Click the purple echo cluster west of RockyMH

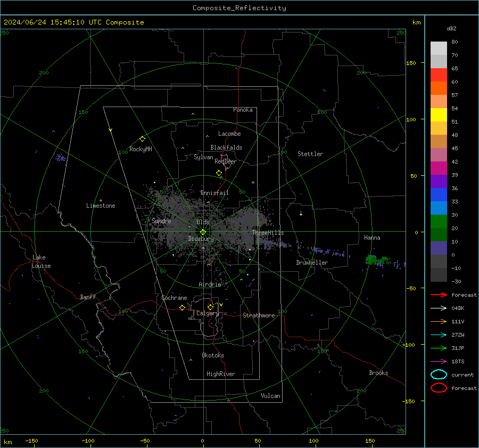click(61, 158)
